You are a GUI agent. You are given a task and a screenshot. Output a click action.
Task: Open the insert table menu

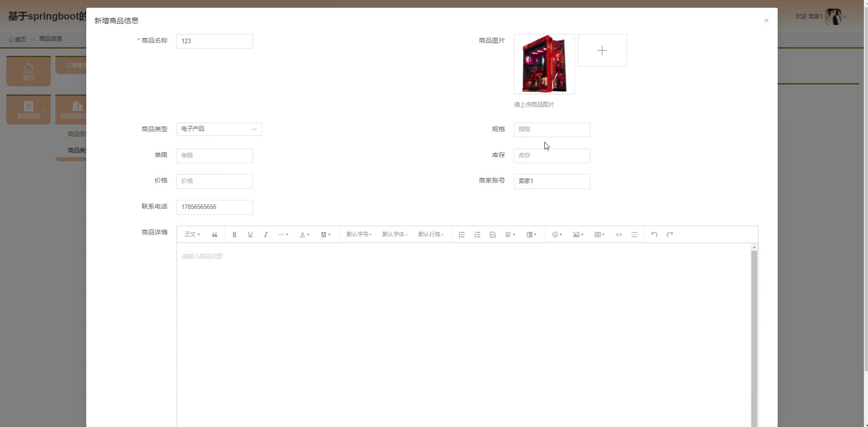[600, 235]
